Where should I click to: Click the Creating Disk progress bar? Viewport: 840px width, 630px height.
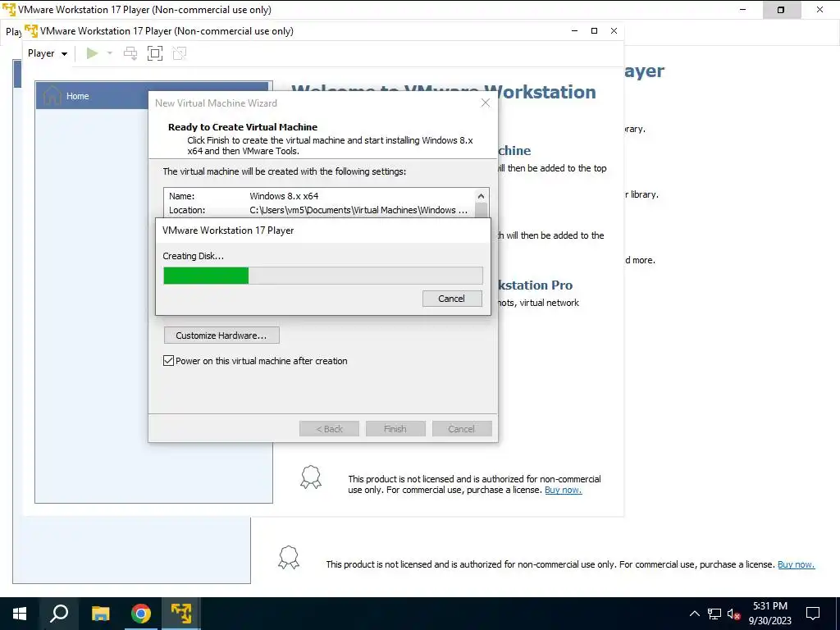point(323,276)
